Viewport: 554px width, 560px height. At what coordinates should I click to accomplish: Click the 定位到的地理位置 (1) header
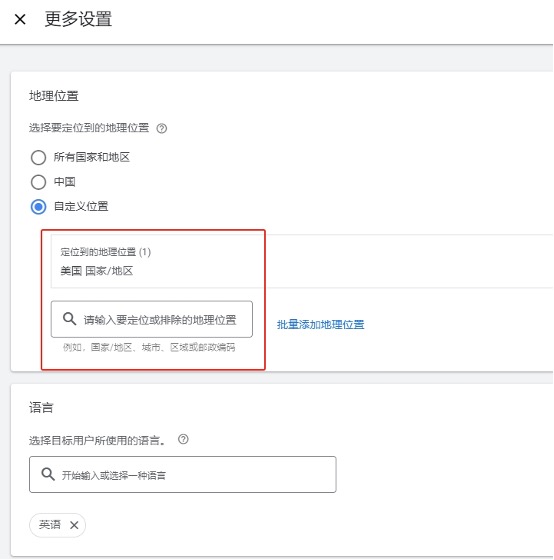106,252
